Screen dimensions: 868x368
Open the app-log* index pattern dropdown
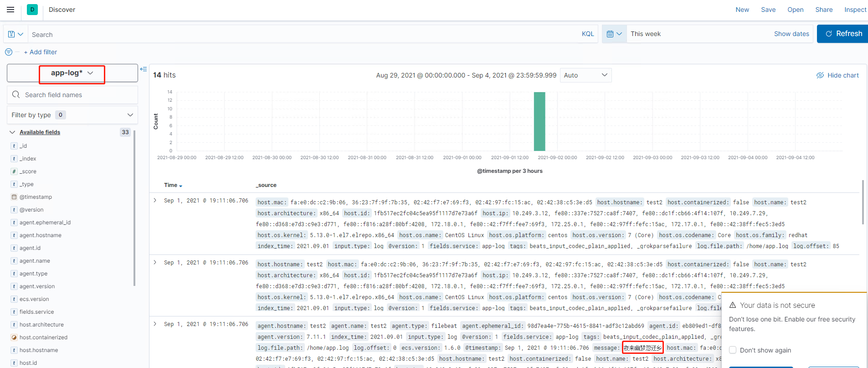pyautogui.click(x=72, y=73)
